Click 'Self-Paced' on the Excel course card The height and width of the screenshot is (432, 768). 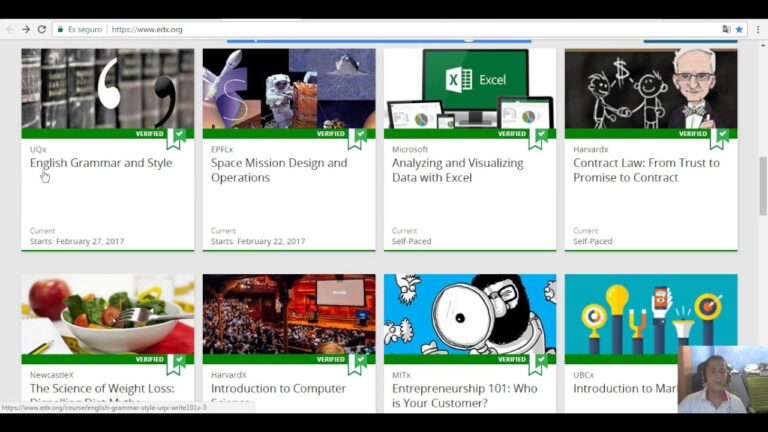[411, 241]
